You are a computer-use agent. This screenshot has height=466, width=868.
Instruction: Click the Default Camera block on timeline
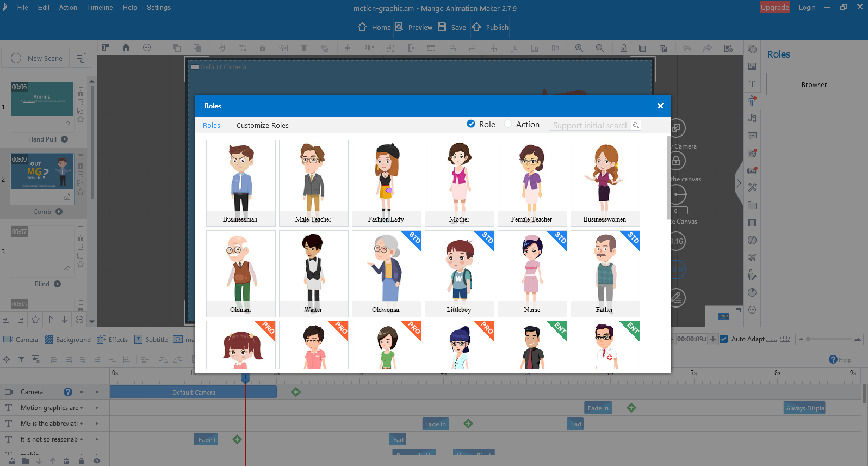click(193, 392)
